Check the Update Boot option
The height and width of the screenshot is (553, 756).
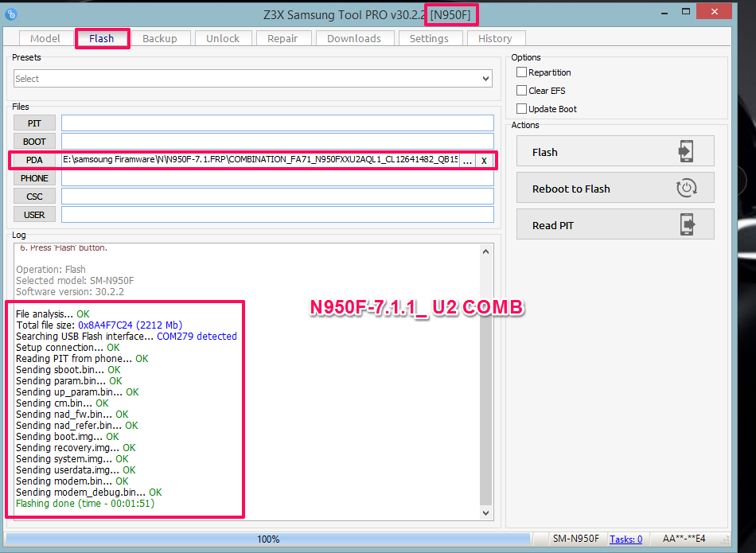(521, 109)
